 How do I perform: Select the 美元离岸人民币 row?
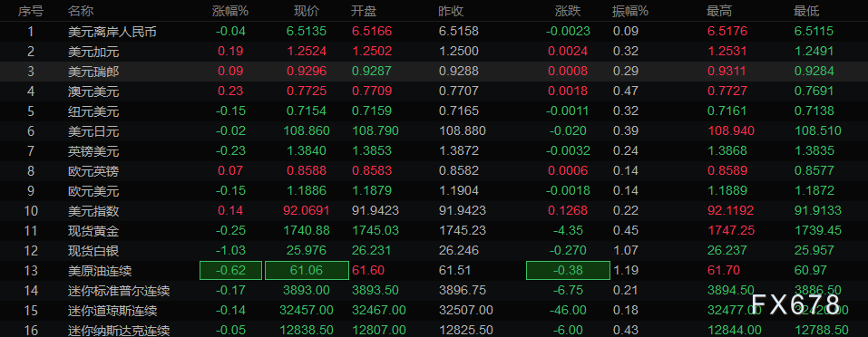(x=434, y=32)
